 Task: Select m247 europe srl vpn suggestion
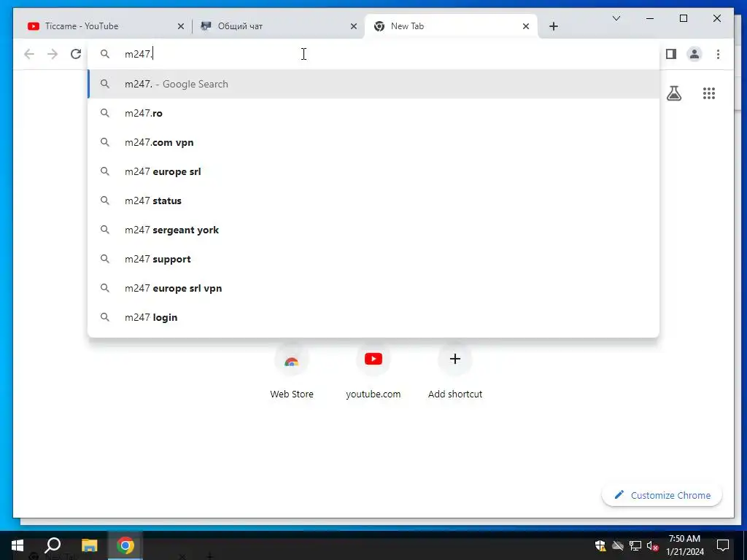tap(373, 288)
